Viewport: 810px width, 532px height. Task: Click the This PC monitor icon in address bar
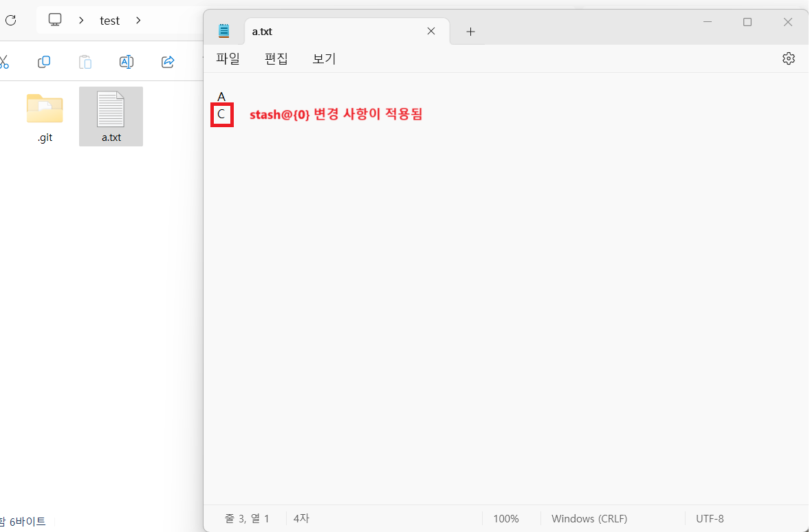tap(55, 20)
